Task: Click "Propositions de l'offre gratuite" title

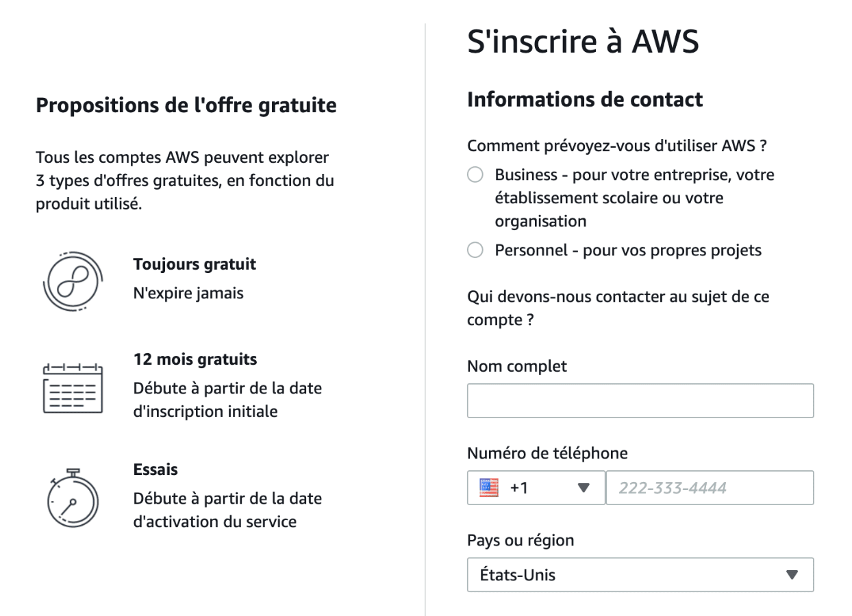Action: coord(186,105)
